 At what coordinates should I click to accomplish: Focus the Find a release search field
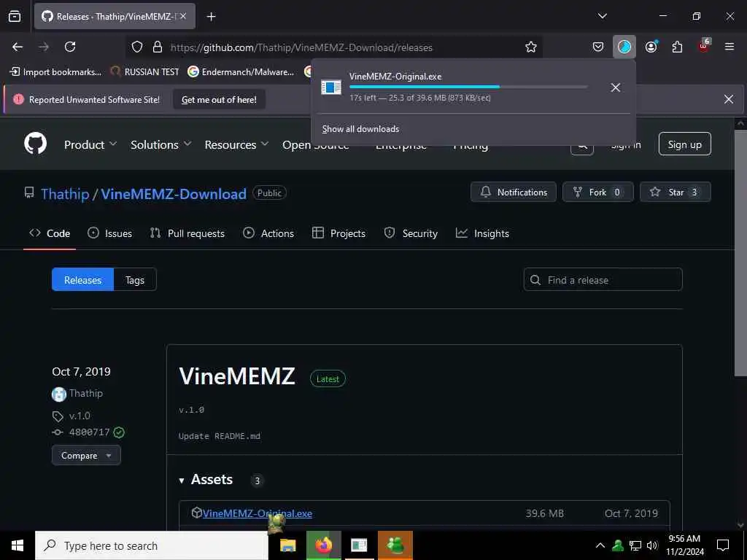[x=603, y=279]
